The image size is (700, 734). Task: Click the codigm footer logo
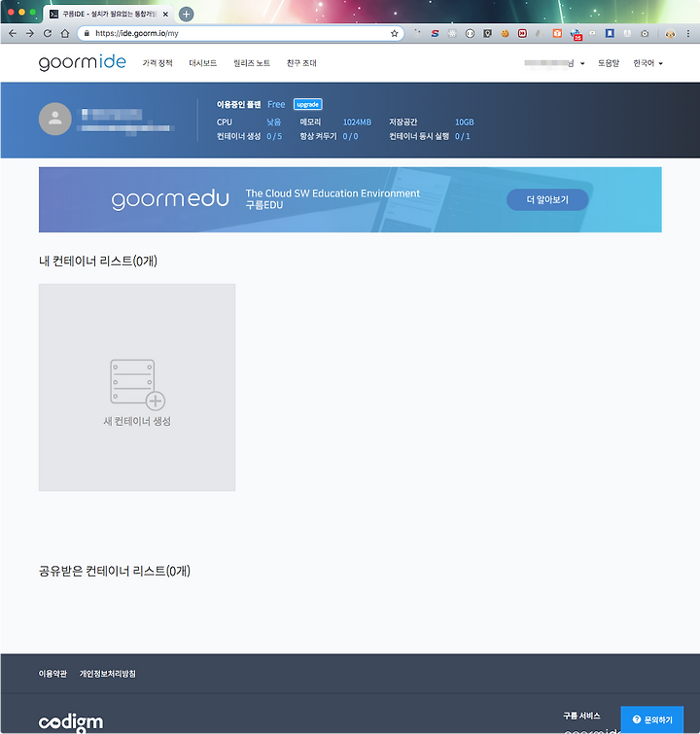pyautogui.click(x=71, y=722)
